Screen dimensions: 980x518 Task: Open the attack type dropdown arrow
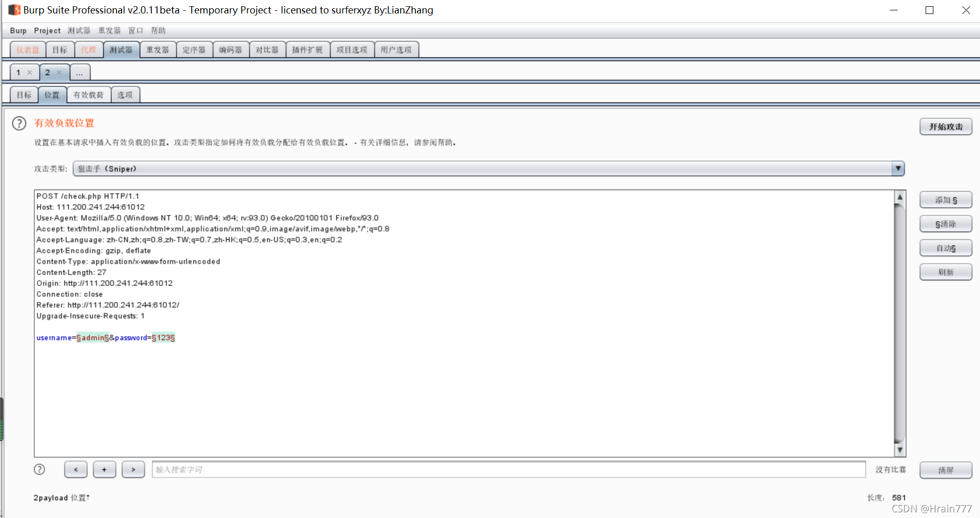click(898, 168)
